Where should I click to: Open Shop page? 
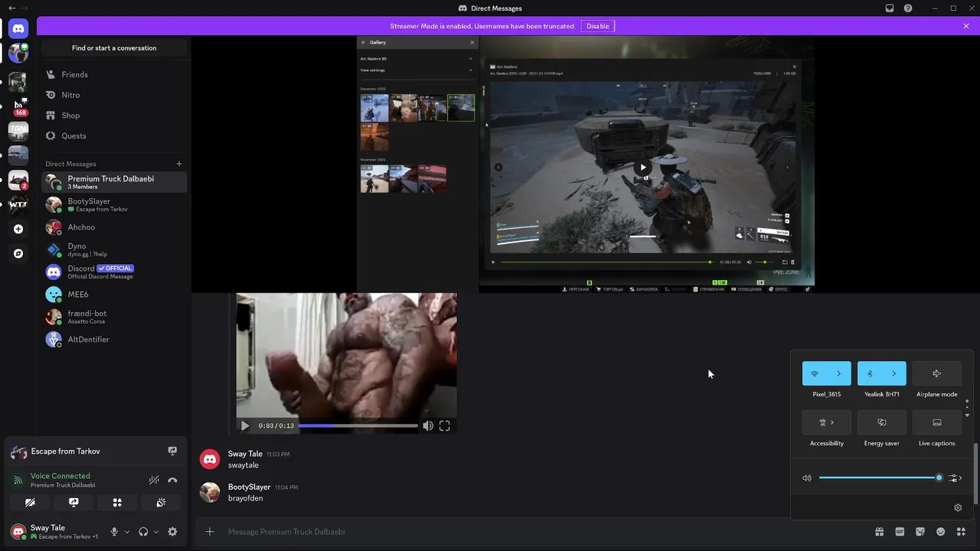(x=114, y=116)
